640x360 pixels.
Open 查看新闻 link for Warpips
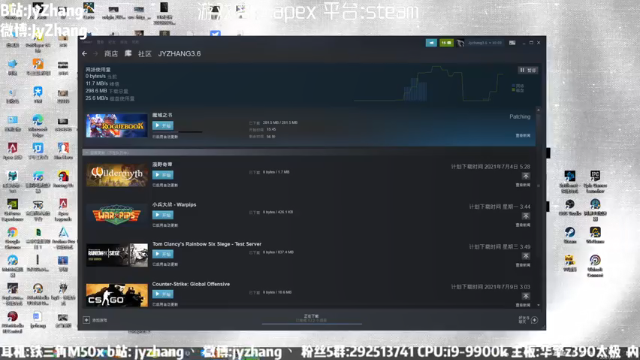pos(523,225)
